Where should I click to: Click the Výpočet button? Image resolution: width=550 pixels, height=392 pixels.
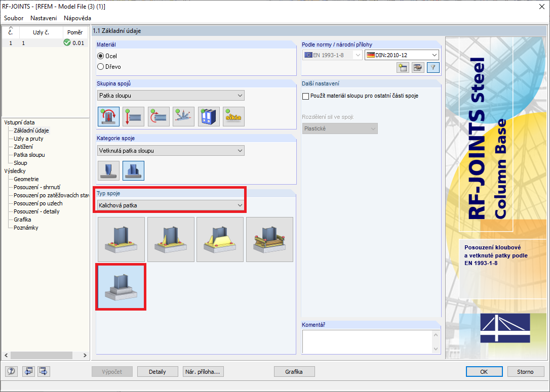[112, 372]
